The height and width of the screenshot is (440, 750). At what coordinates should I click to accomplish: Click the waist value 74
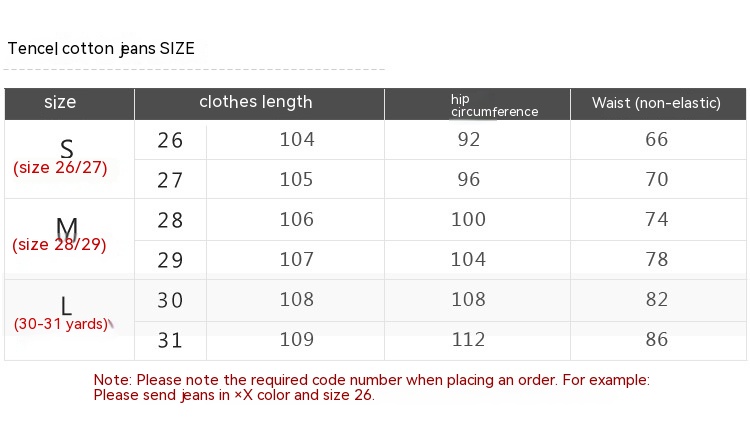point(657,220)
